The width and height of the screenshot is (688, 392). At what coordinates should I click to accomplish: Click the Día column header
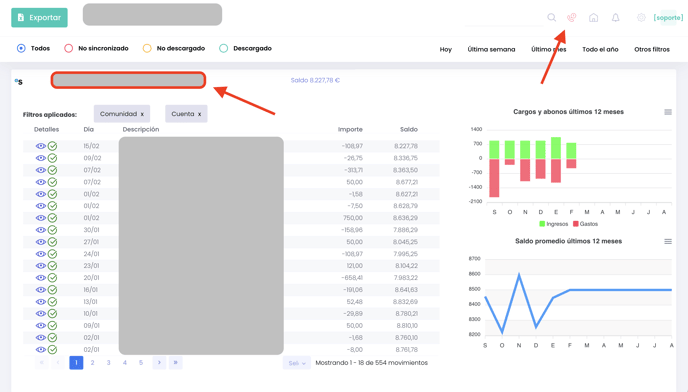89,129
